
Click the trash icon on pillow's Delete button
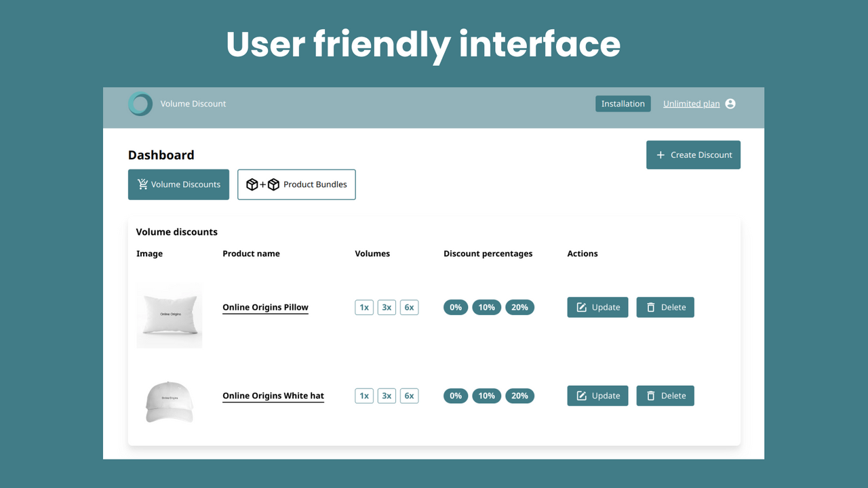[x=651, y=307]
